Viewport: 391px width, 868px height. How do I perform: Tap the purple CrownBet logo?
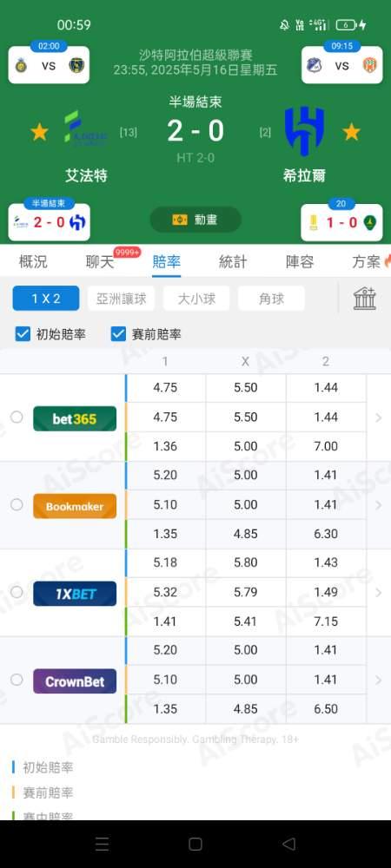click(x=75, y=681)
